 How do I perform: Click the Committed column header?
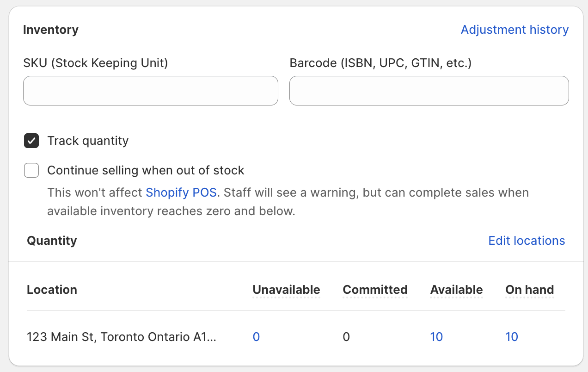point(375,290)
